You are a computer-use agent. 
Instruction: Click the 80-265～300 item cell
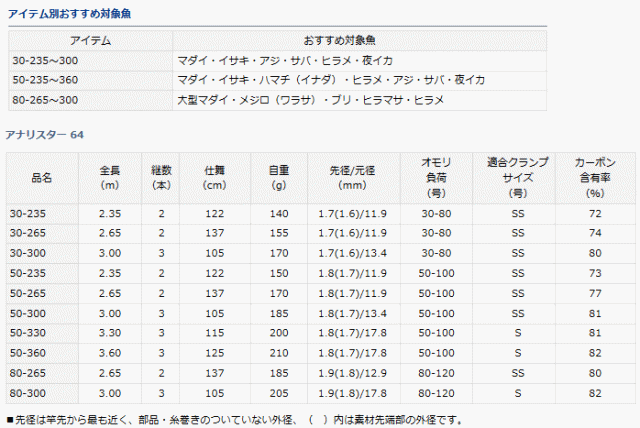(90, 100)
